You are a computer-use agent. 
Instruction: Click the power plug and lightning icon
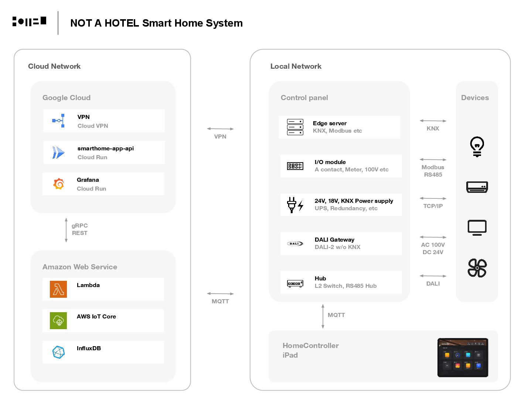295,205
